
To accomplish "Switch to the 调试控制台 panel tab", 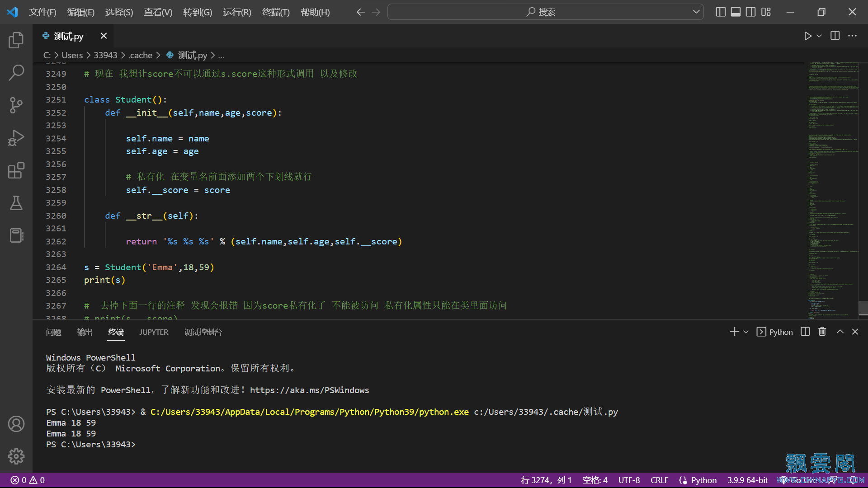I will (203, 332).
